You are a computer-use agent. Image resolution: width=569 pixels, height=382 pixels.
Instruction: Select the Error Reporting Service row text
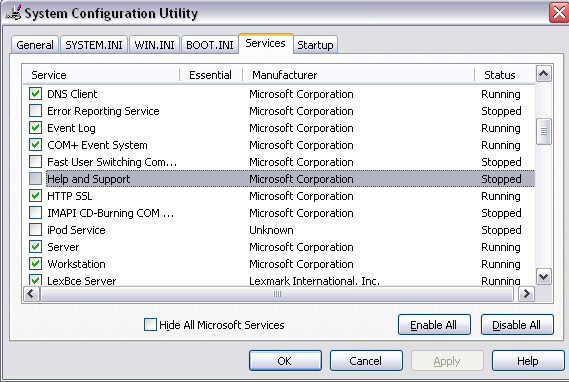tap(103, 111)
